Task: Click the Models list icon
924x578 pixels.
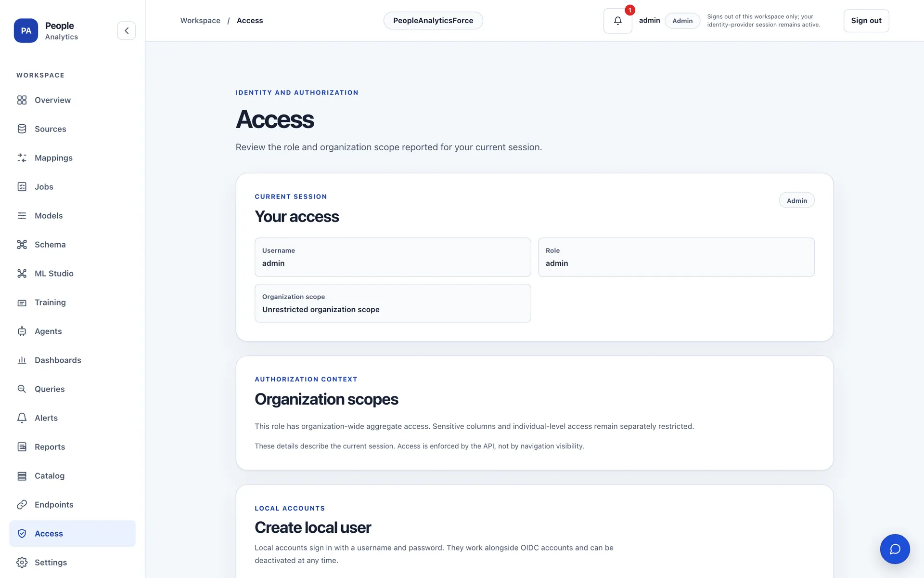Action: point(22,215)
